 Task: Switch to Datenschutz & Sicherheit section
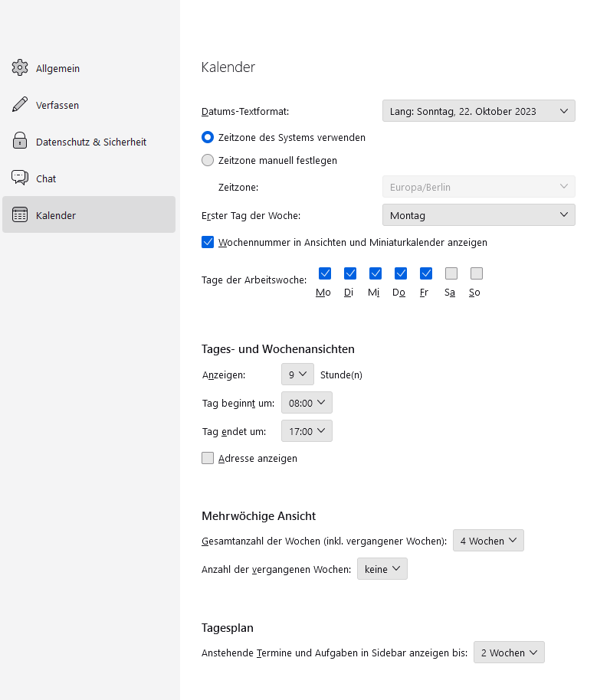tap(90, 142)
